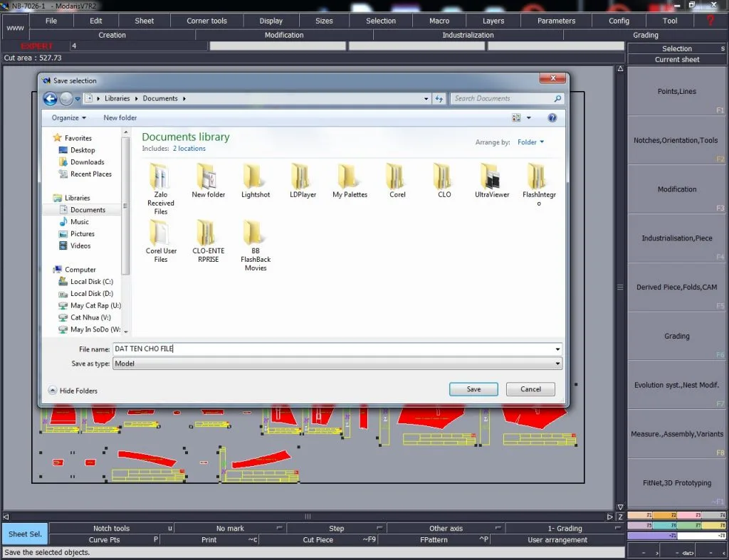Viewport: 729px width, 560px height.
Task: Click the Change your view icon
Action: point(516,117)
